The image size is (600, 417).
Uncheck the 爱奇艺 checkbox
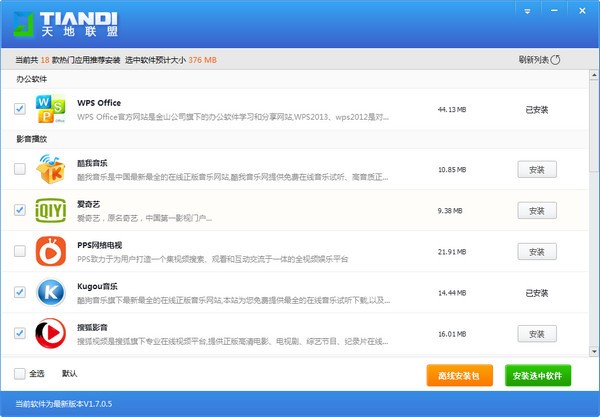pyautogui.click(x=20, y=210)
